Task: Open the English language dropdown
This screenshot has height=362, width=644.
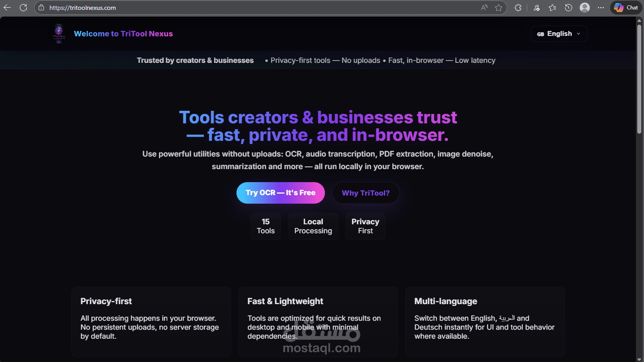Action: pos(559,34)
